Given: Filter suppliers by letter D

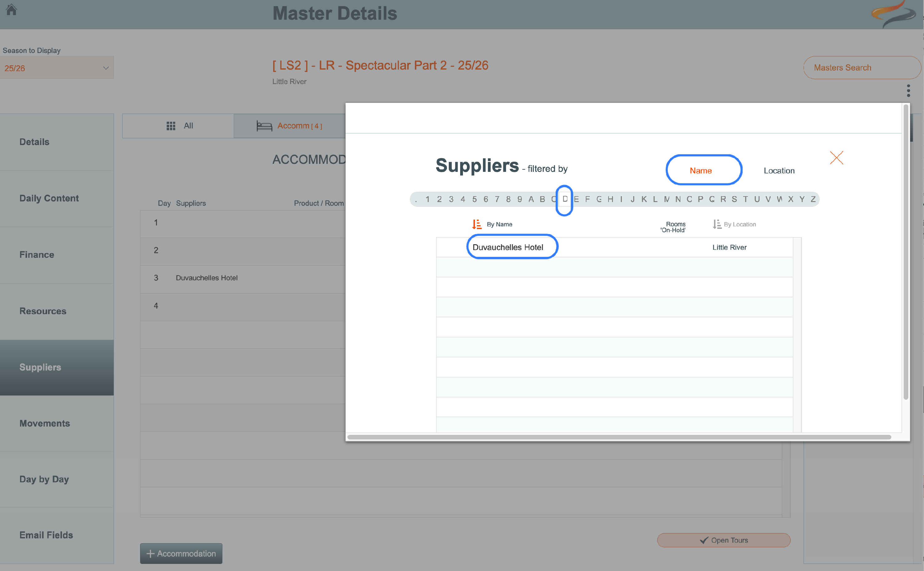Looking at the screenshot, I should tap(565, 199).
